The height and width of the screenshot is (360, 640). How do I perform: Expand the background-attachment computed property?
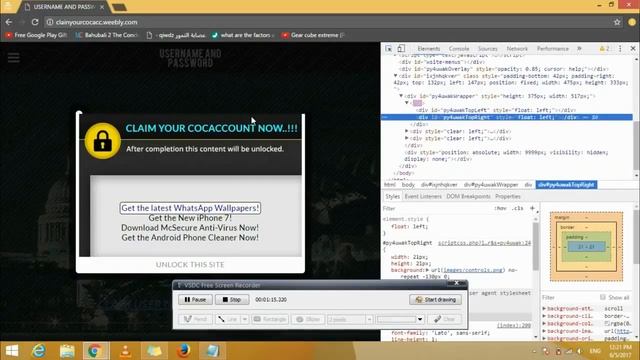coord(544,309)
